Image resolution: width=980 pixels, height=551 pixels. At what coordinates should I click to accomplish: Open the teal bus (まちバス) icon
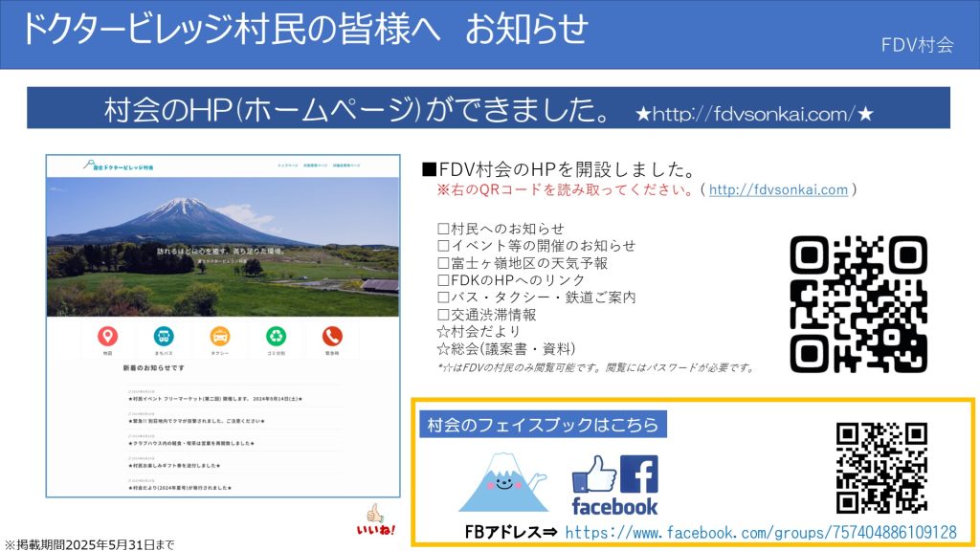point(164,337)
